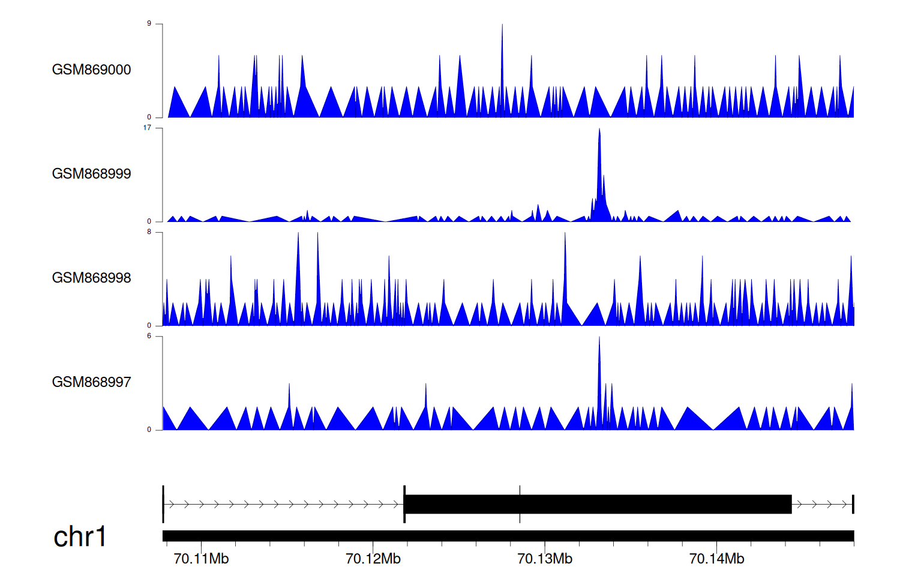The width and height of the screenshot is (900, 588).
Task: Click the 70.11Mb axis tick label
Action: [201, 559]
